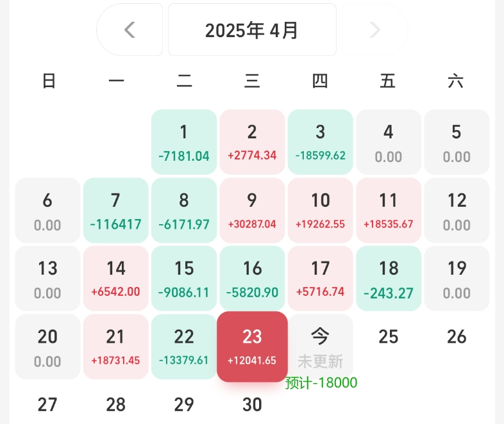The image size is (504, 424).
Task: Select April 14 showing +6542.00
Action: [x=115, y=278]
